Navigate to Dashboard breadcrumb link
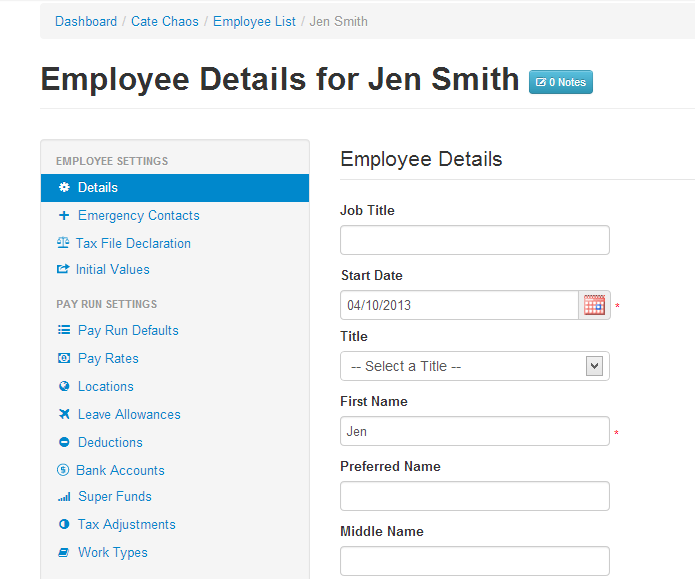 click(86, 21)
